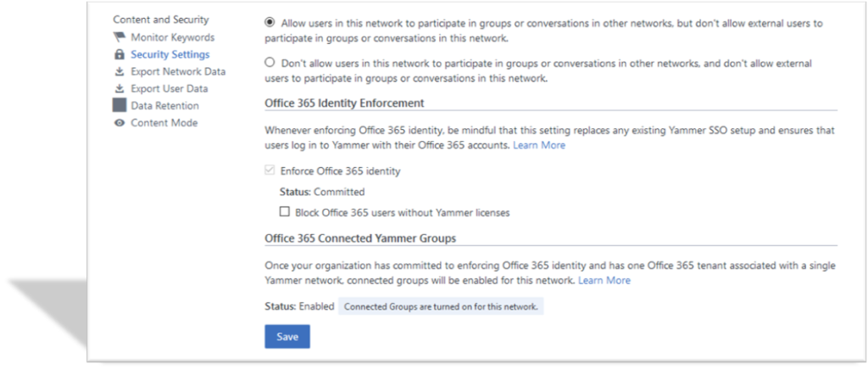Click the 'Connected Groups are turned on' status badge
Image resolution: width=868 pixels, height=370 pixels.
tap(441, 306)
